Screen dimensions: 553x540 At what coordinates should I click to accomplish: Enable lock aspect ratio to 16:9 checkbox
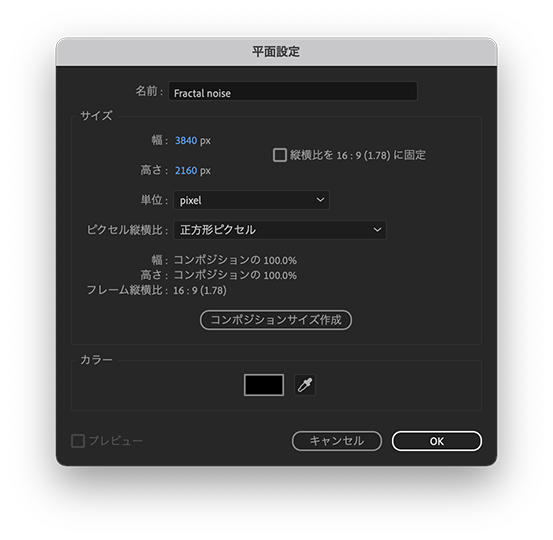(x=280, y=155)
